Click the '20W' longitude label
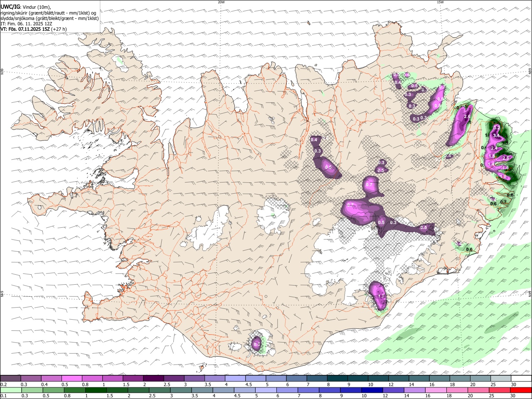 [221, 2]
